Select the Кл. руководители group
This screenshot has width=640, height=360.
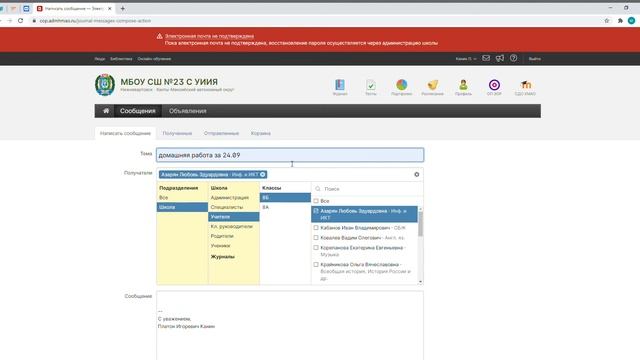(233, 227)
